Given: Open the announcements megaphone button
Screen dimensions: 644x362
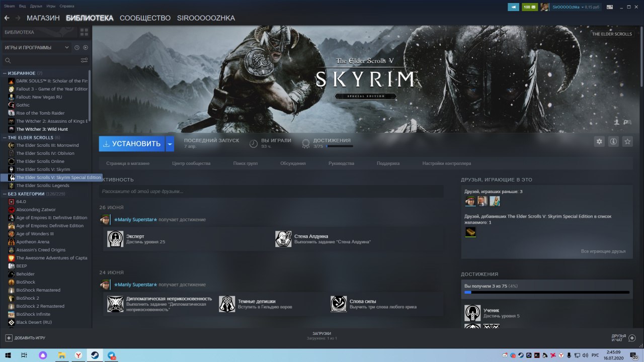Looking at the screenshot, I should [x=513, y=7].
